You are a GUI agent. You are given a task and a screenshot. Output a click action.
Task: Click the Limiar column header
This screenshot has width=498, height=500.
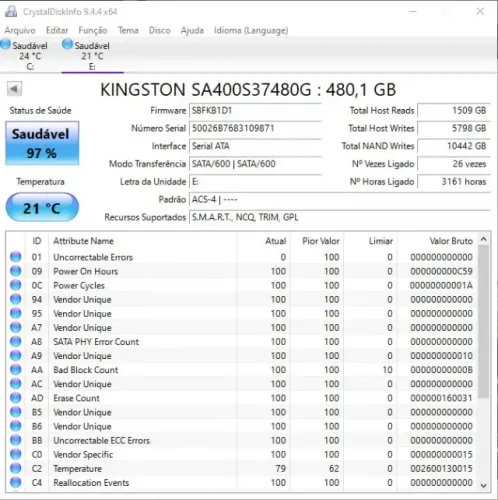[x=370, y=241]
